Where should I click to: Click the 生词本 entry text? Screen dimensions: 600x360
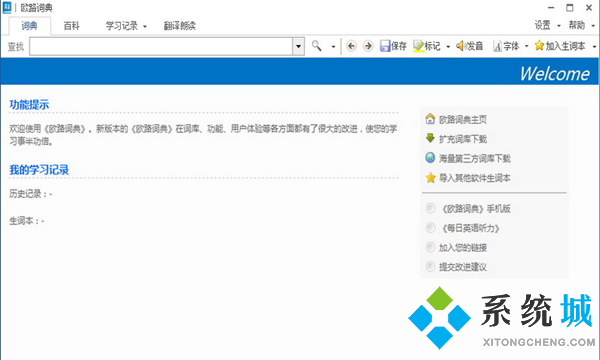click(26, 221)
